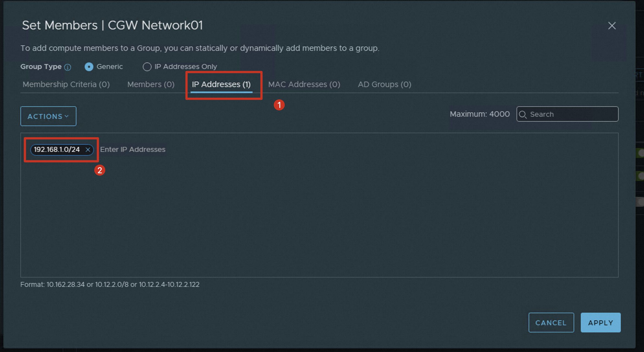Viewport: 644px width, 352px height.
Task: Switch to Membership Criteria (0) tab
Action: click(66, 84)
